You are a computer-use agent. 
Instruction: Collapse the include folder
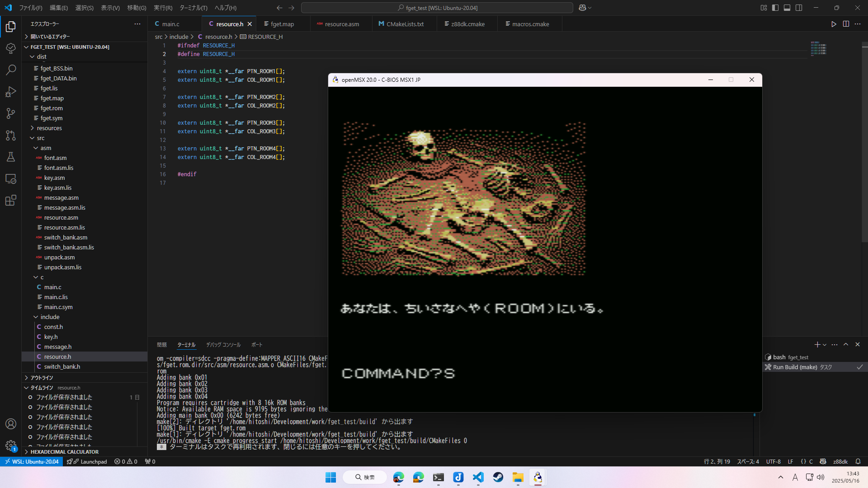[50, 317]
